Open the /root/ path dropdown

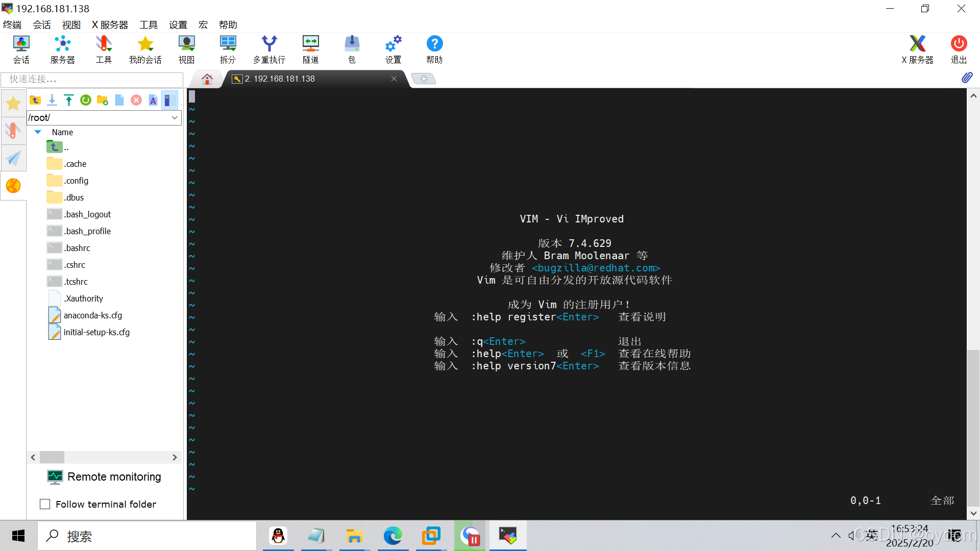[x=175, y=117]
